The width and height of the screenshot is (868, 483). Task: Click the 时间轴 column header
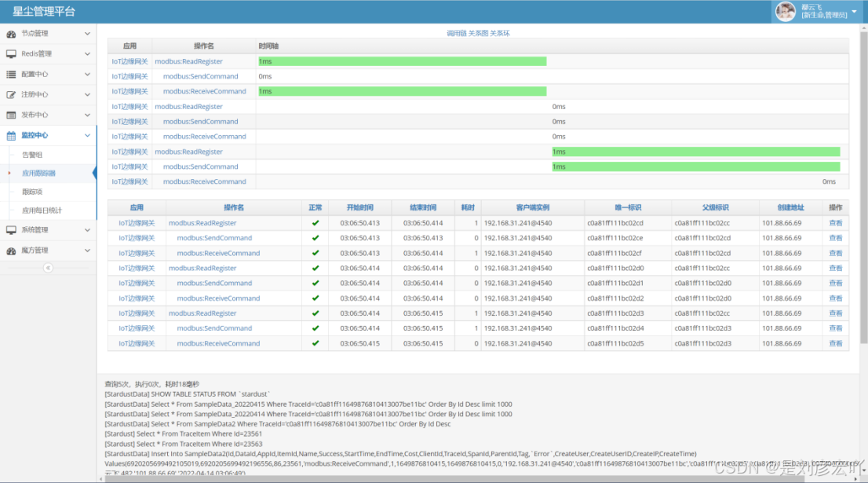coord(268,46)
